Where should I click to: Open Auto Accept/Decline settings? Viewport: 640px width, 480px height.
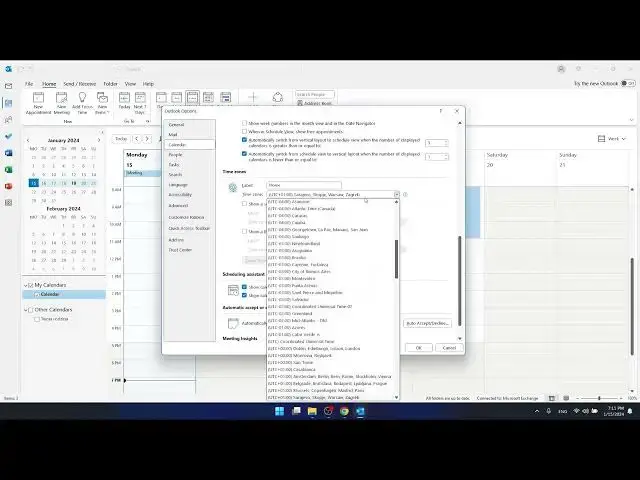[x=427, y=323]
